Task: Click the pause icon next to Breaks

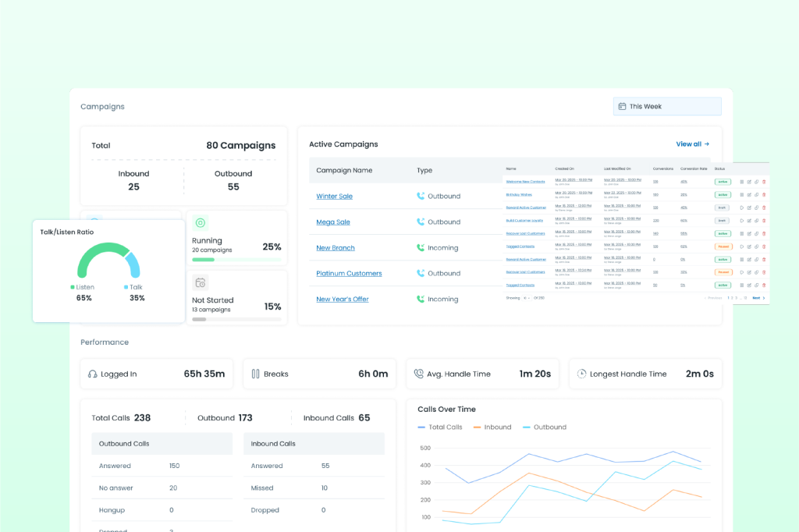Action: [255, 374]
